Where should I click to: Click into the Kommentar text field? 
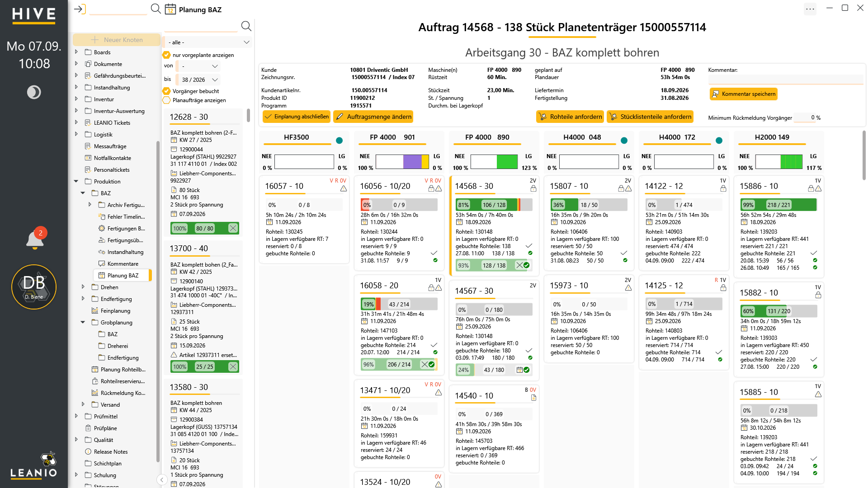pos(786,80)
